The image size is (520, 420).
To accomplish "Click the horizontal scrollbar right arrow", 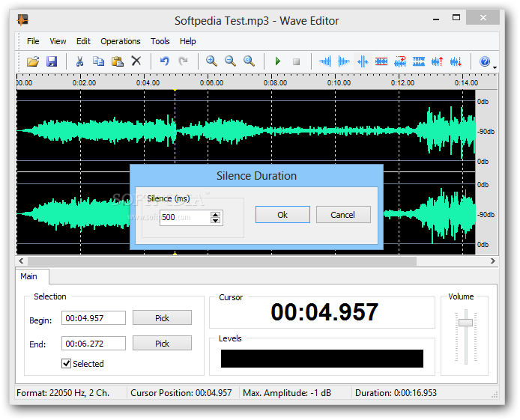I will coord(492,261).
